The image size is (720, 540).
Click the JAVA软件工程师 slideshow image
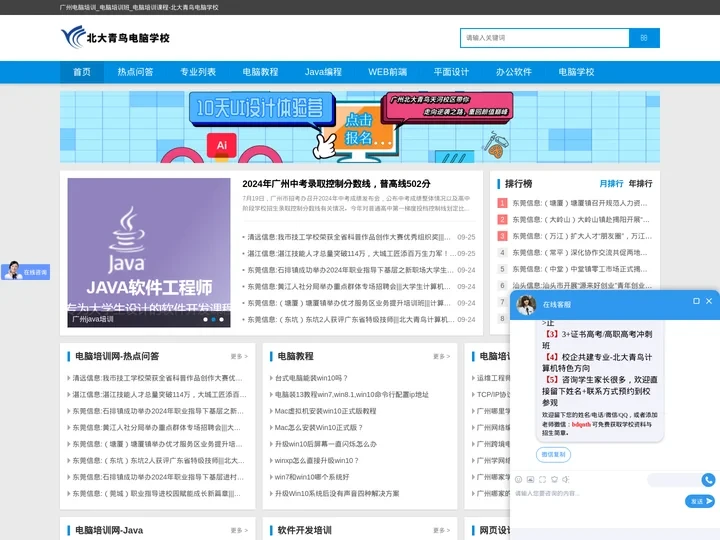pyautogui.click(x=149, y=253)
